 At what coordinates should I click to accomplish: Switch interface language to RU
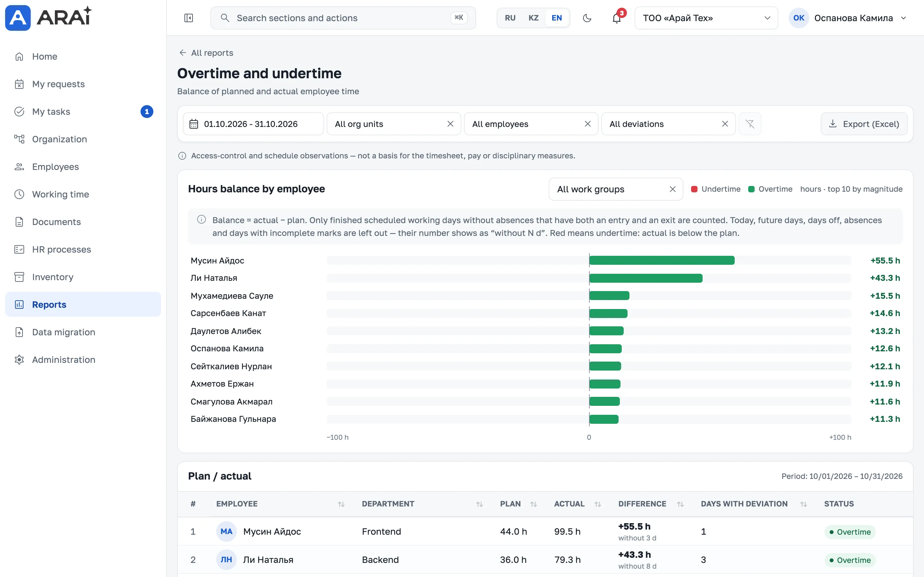pos(510,18)
